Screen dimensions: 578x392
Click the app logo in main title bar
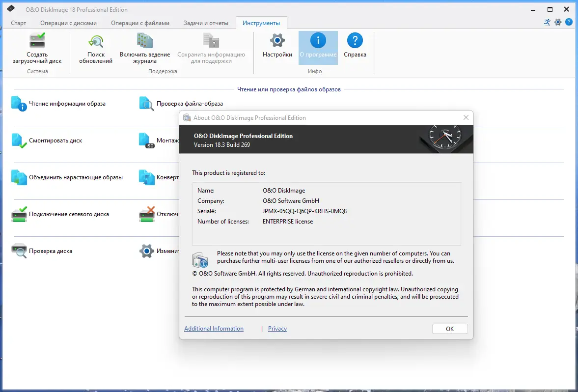tap(11, 8)
